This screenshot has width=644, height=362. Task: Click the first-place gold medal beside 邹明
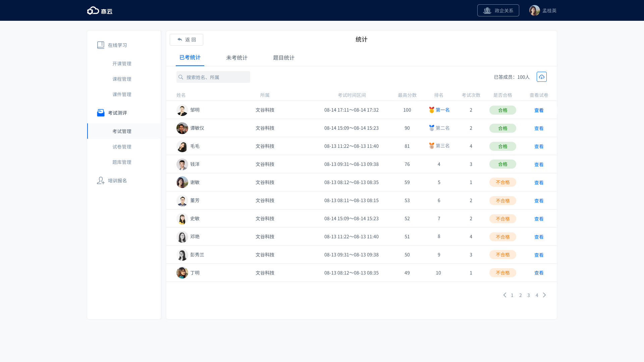pyautogui.click(x=432, y=110)
